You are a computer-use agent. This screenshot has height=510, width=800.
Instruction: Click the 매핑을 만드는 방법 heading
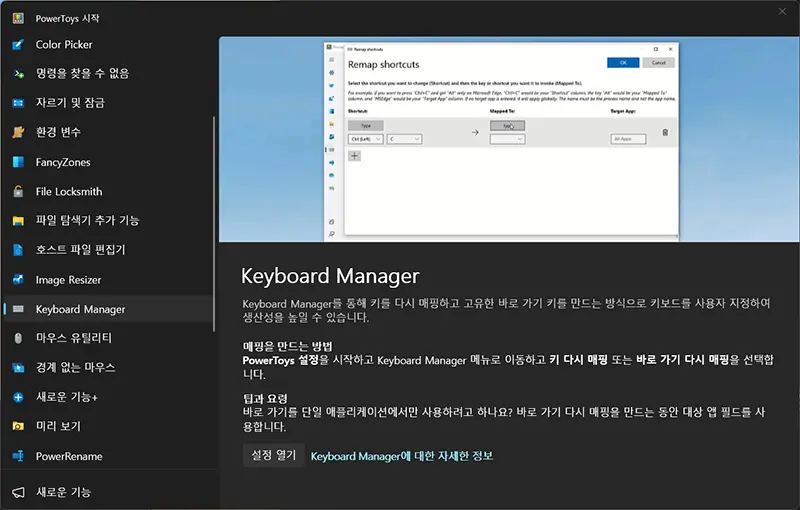click(x=287, y=346)
